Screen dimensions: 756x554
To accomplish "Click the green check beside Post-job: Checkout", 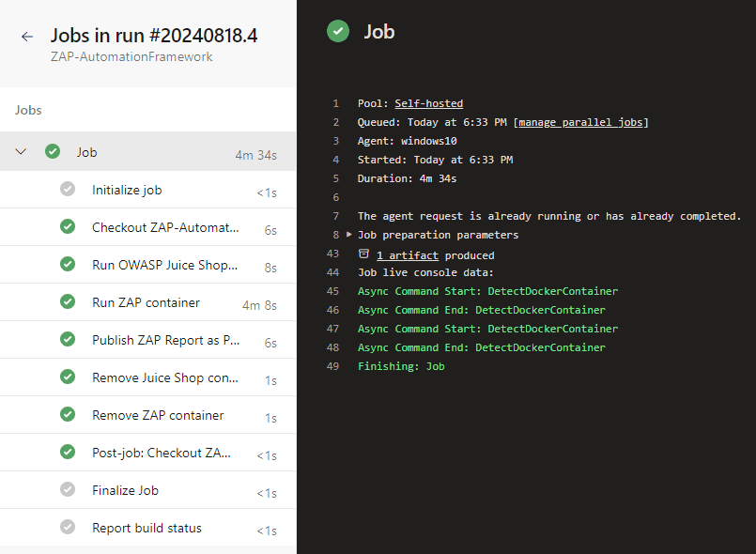I will (x=68, y=453).
